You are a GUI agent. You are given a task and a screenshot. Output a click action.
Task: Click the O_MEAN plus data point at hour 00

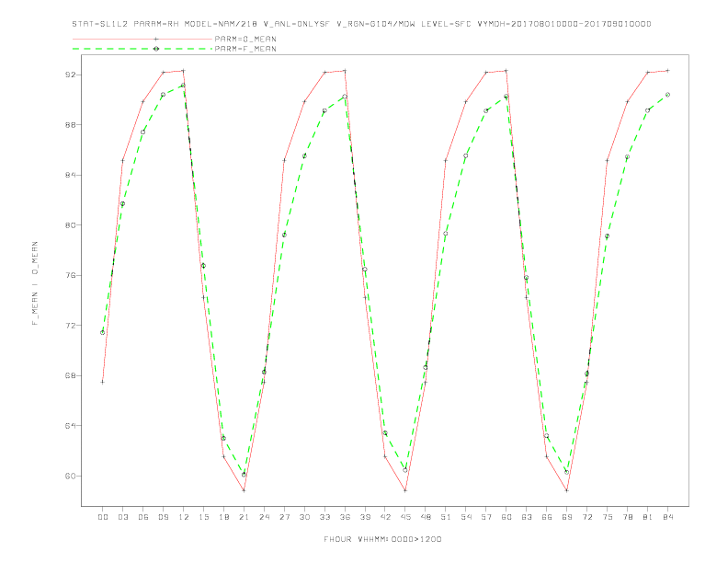[x=103, y=383]
